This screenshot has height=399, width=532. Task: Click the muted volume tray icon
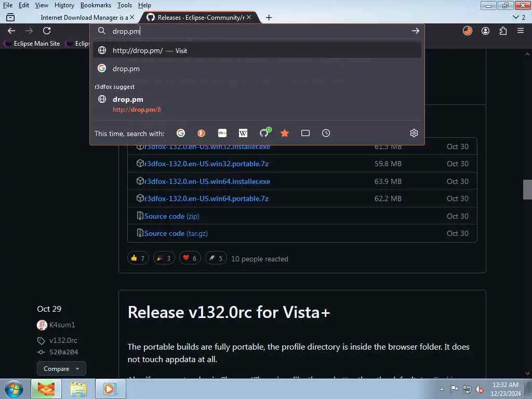coord(480,389)
